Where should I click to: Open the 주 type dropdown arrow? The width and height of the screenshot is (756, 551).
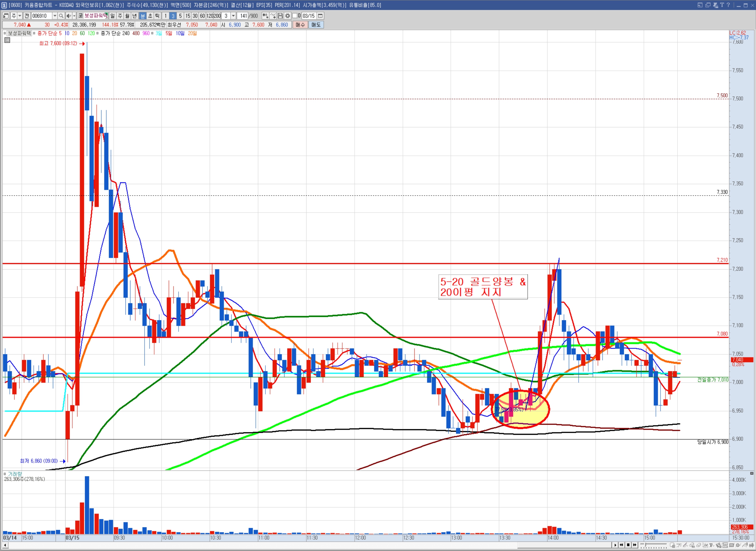(20, 16)
